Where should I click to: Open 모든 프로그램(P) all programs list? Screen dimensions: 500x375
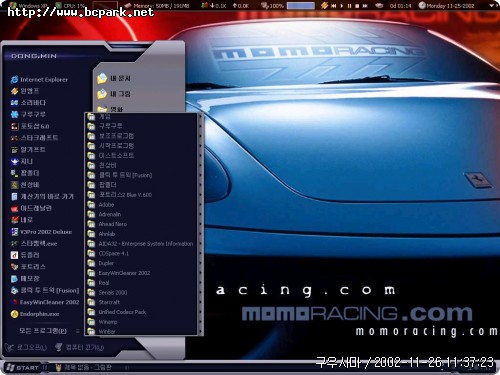point(49,331)
